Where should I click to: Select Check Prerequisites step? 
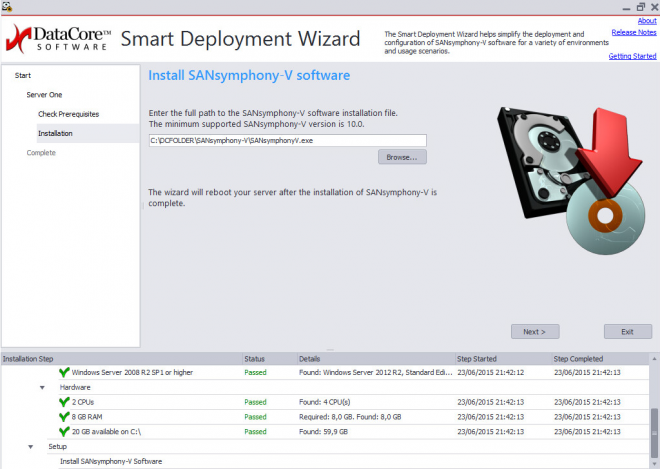(69, 114)
